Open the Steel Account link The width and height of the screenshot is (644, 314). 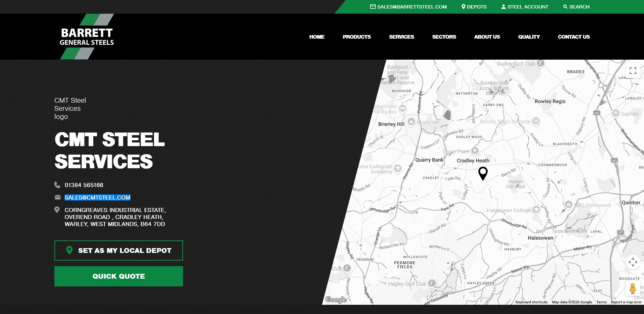pos(528,7)
